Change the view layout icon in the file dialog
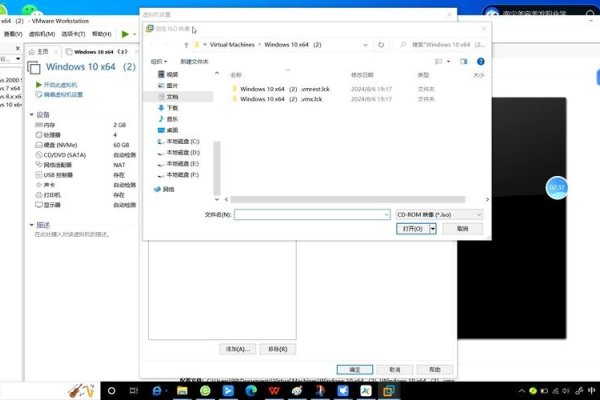600x400 pixels. coord(439,61)
